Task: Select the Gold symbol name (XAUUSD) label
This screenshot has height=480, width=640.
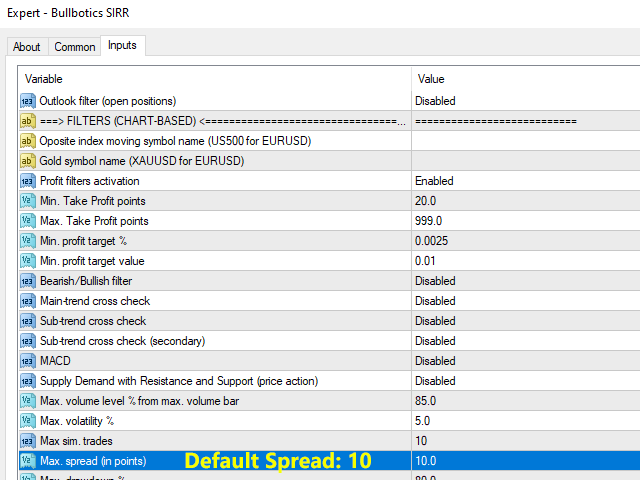Action: point(142,161)
